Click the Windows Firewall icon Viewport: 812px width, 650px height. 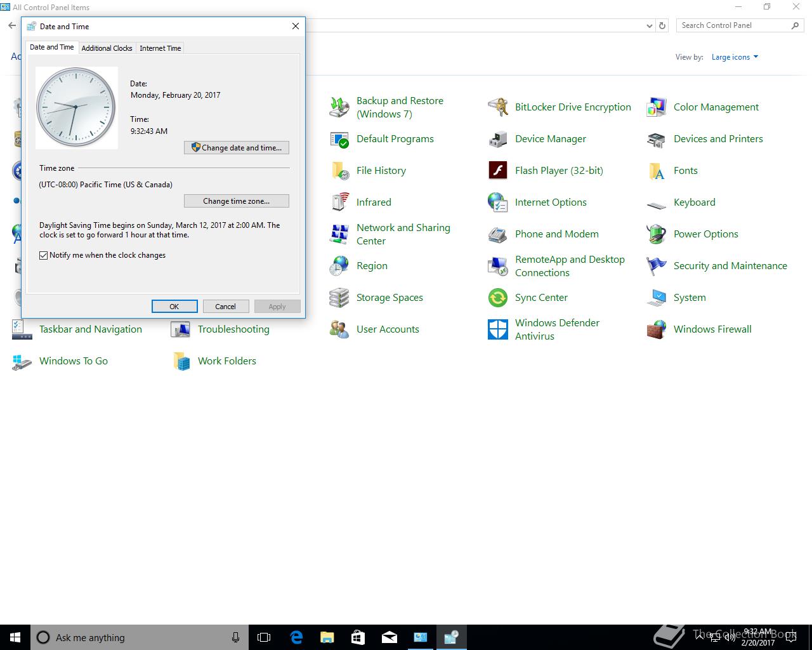click(x=657, y=329)
